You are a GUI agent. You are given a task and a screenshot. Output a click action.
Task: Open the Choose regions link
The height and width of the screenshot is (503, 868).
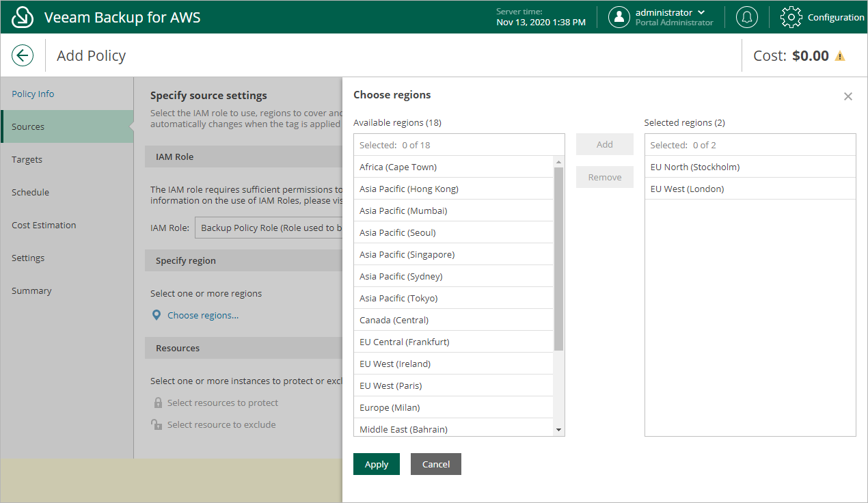click(x=203, y=315)
